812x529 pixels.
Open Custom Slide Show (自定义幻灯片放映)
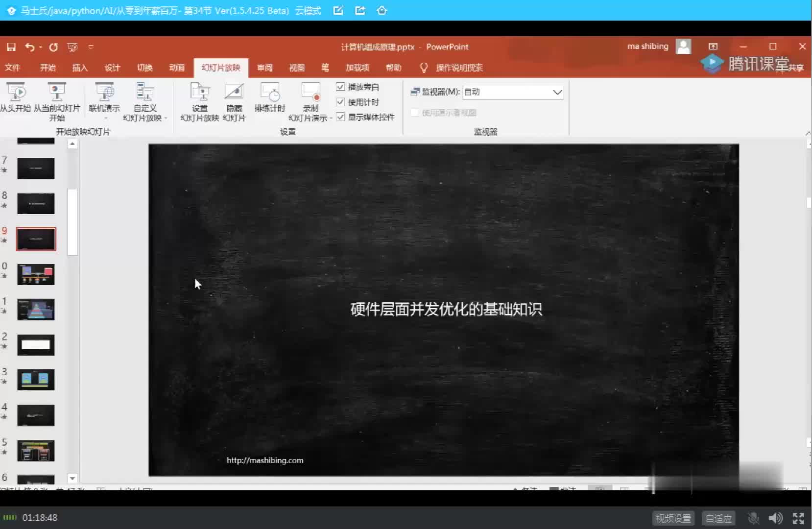(145, 101)
